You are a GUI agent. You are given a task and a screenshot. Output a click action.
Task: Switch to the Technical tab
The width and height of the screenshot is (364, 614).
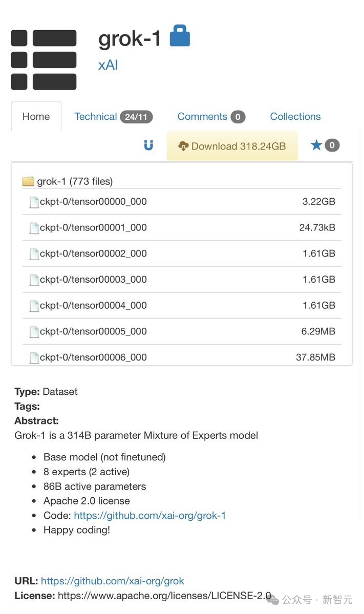[96, 116]
